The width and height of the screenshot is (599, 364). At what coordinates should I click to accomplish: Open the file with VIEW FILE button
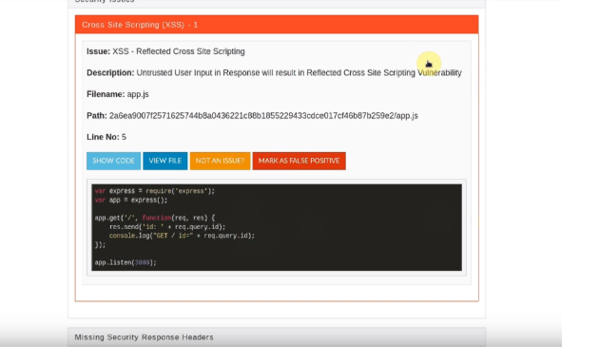click(x=165, y=161)
